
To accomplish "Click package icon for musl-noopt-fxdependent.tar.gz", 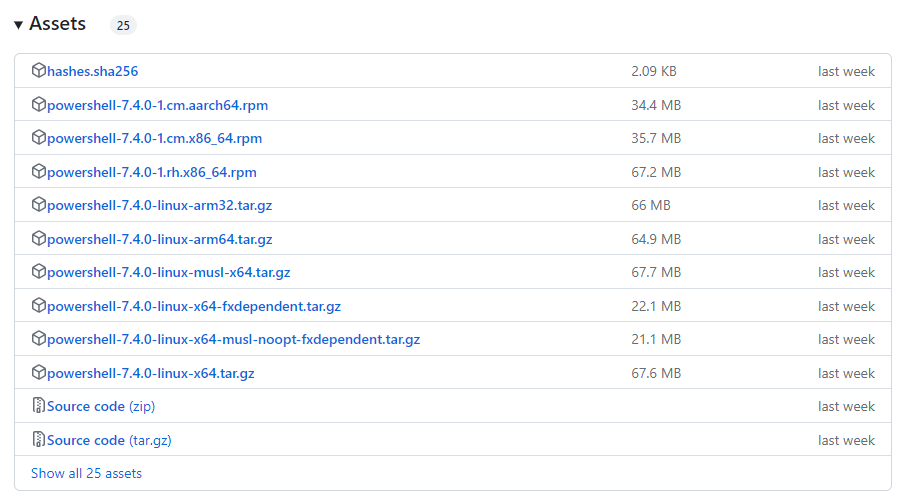I will 38,338.
